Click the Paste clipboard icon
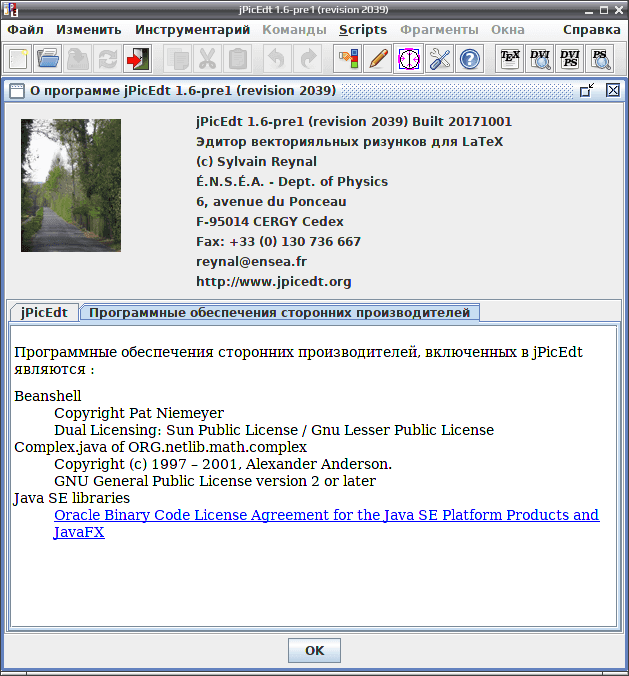629x676 pixels. click(238, 59)
